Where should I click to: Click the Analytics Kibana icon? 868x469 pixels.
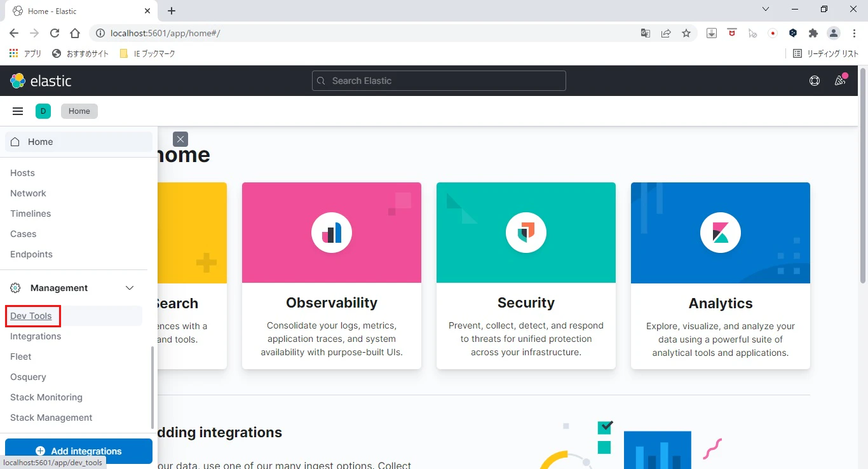[x=721, y=233]
